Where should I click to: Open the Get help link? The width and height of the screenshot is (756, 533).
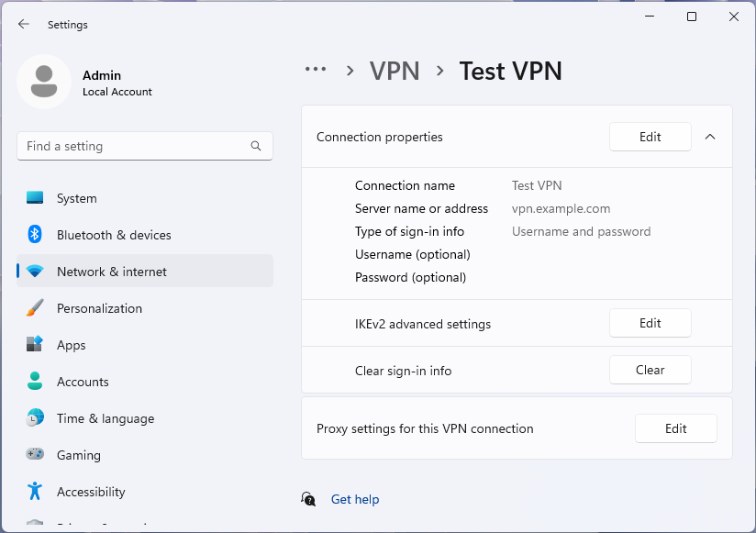click(x=355, y=499)
